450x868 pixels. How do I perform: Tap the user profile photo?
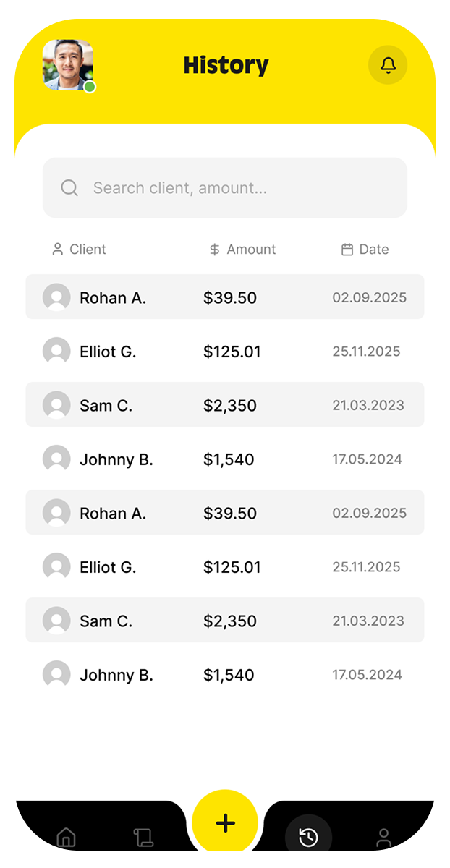[x=68, y=65]
